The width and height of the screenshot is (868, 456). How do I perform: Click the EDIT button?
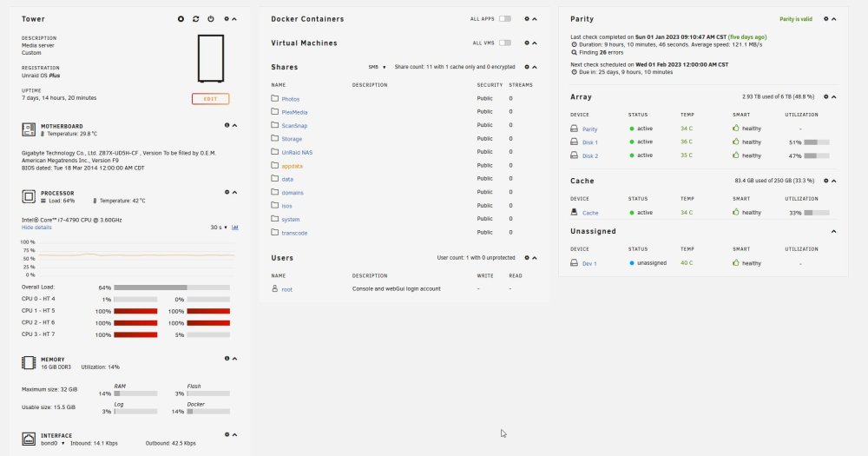point(210,99)
